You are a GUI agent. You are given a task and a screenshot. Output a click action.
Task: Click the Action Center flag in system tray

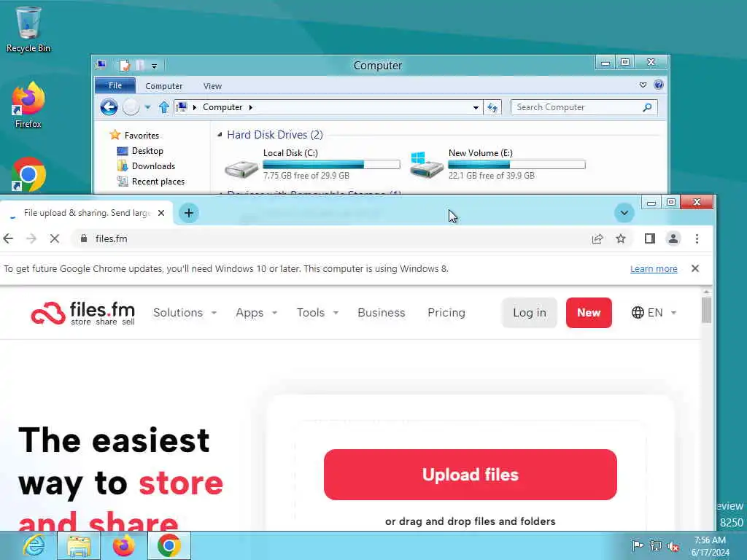(637, 545)
